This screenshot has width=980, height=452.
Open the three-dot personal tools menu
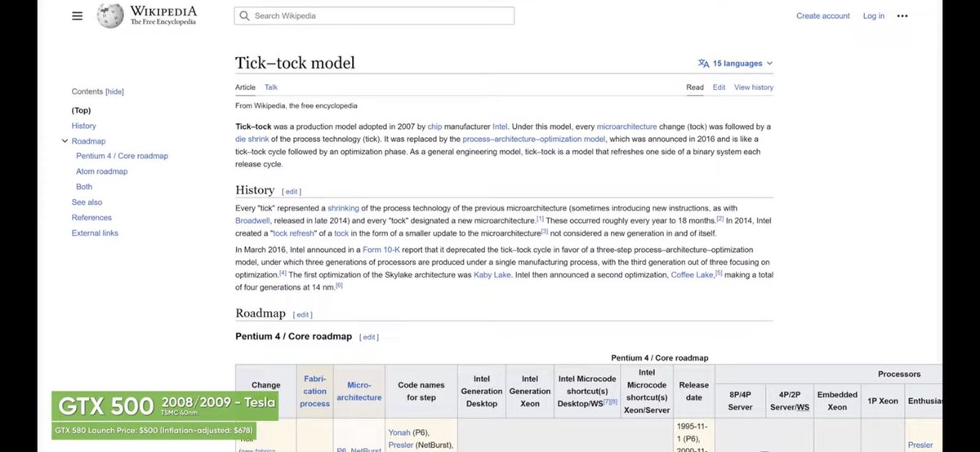902,16
